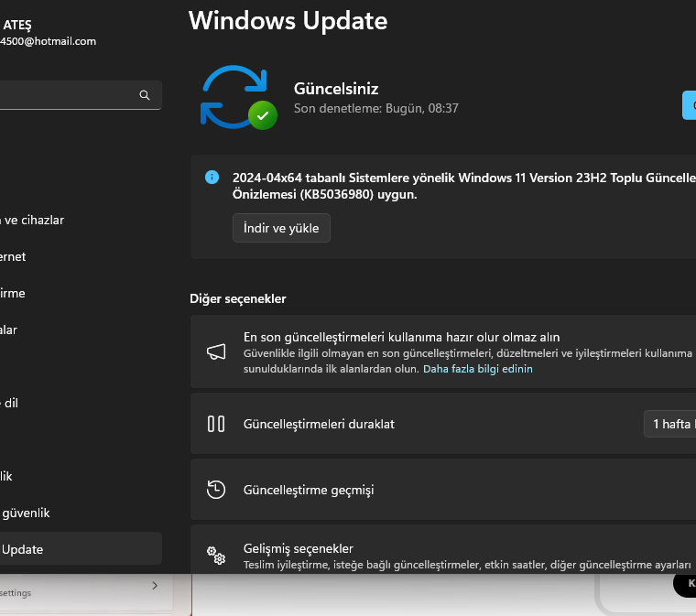Click Son denetleme: Bugün, 08:37 text
This screenshot has width=696, height=616.
(x=376, y=108)
